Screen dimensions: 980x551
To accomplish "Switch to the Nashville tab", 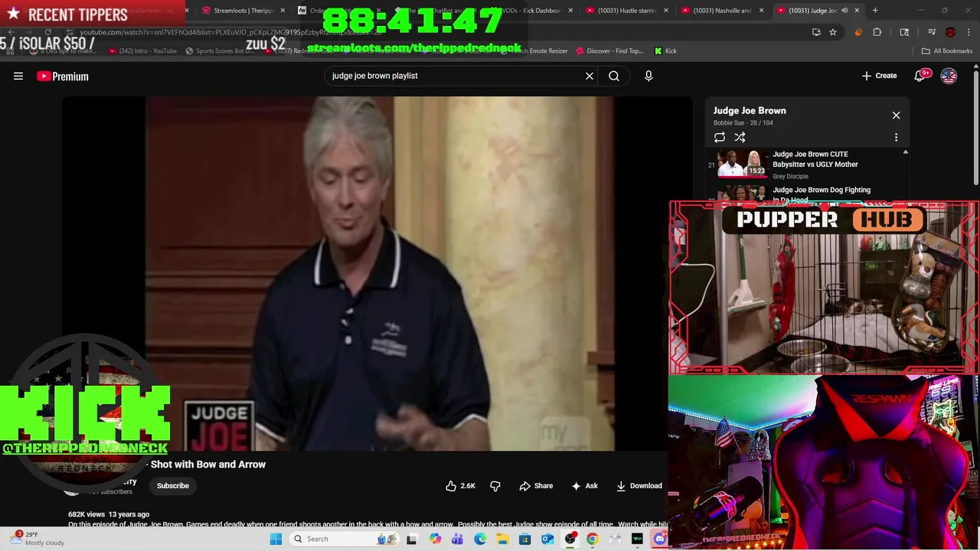I will pyautogui.click(x=723, y=11).
